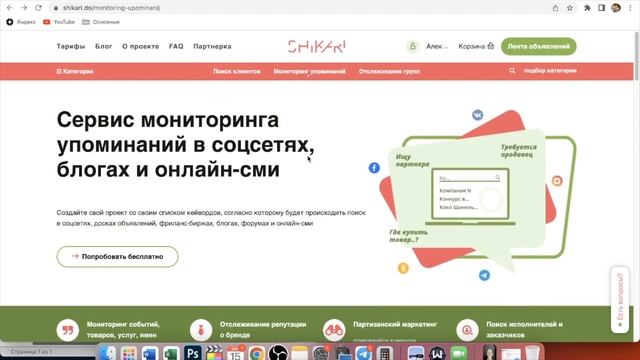Image resolution: width=640 pixels, height=360 pixels.
Task: Click the search magnifier icon in red bar
Action: [512, 71]
